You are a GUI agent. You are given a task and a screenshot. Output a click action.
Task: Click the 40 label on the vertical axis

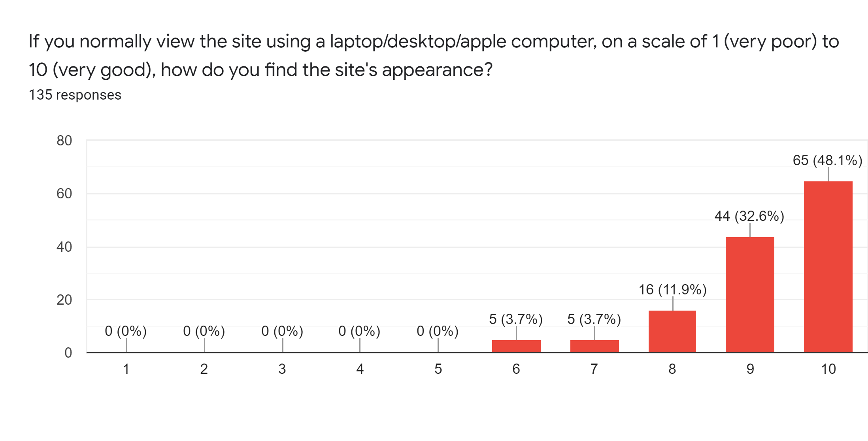64,247
